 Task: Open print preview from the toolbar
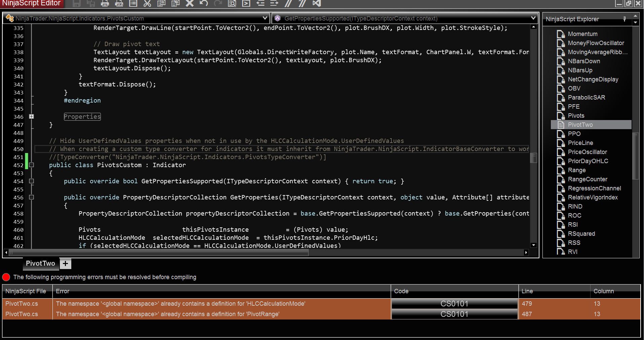click(119, 4)
